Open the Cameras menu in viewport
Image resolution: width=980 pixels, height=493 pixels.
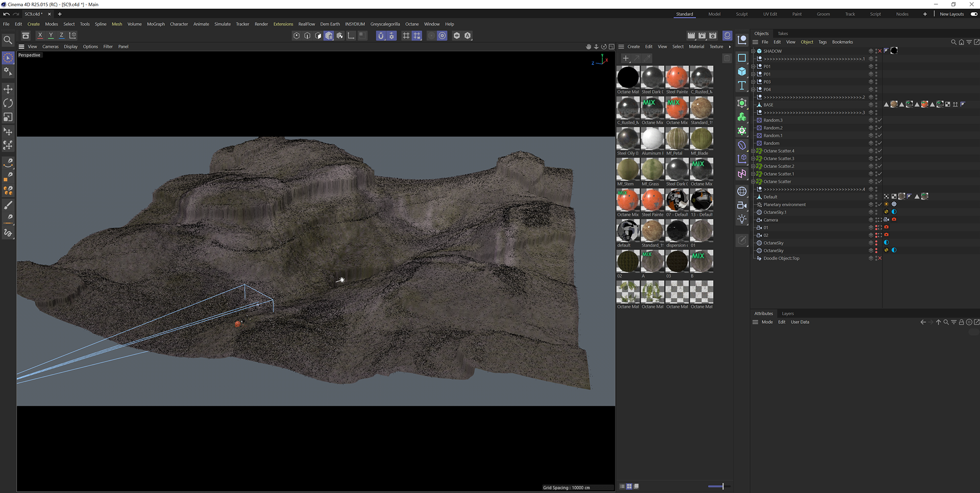50,46
